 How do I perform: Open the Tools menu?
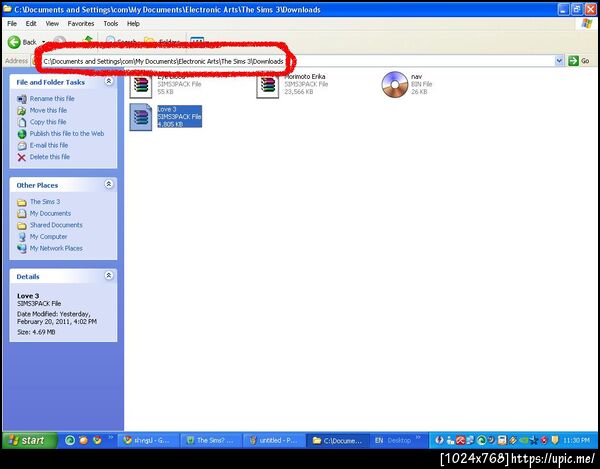tap(111, 24)
